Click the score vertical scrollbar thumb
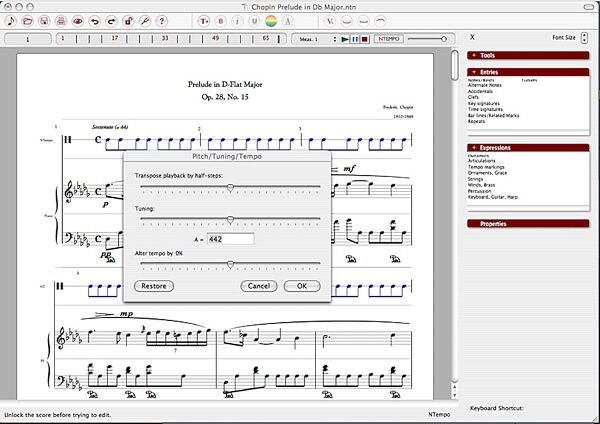The image size is (600, 424). 455,65
